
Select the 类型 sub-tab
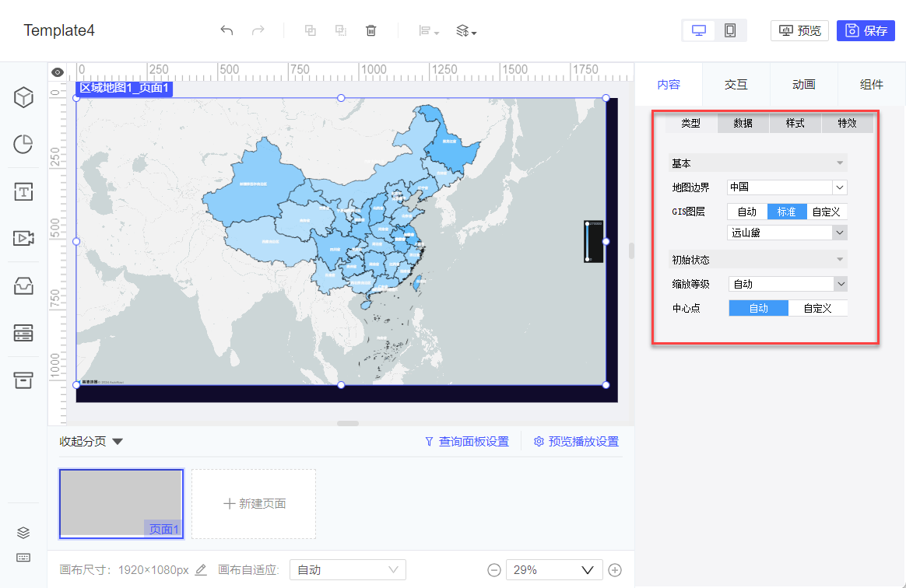tap(691, 123)
